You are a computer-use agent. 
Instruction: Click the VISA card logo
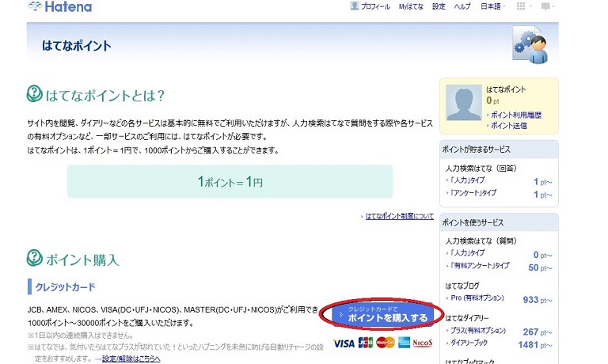point(344,343)
